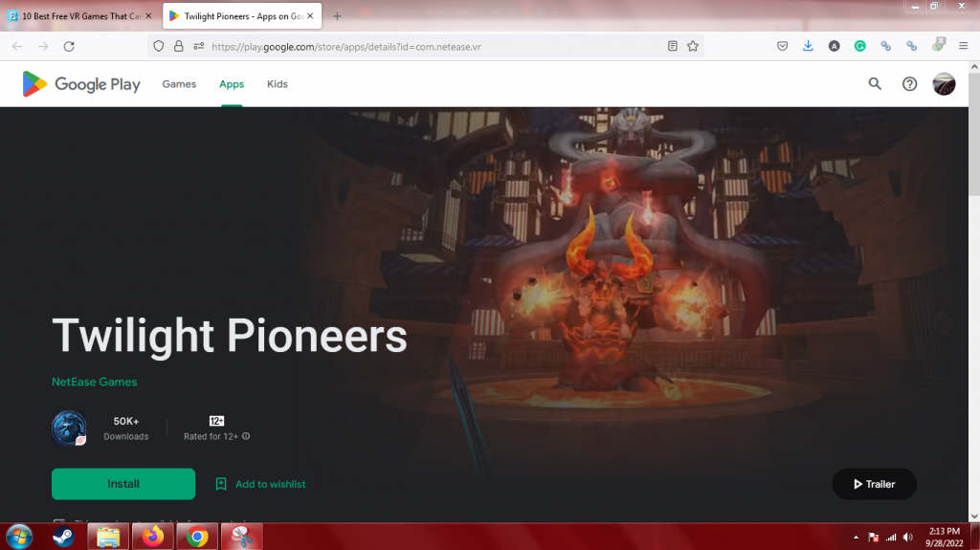
Task: Toggle reader view icon in address bar
Action: [673, 46]
